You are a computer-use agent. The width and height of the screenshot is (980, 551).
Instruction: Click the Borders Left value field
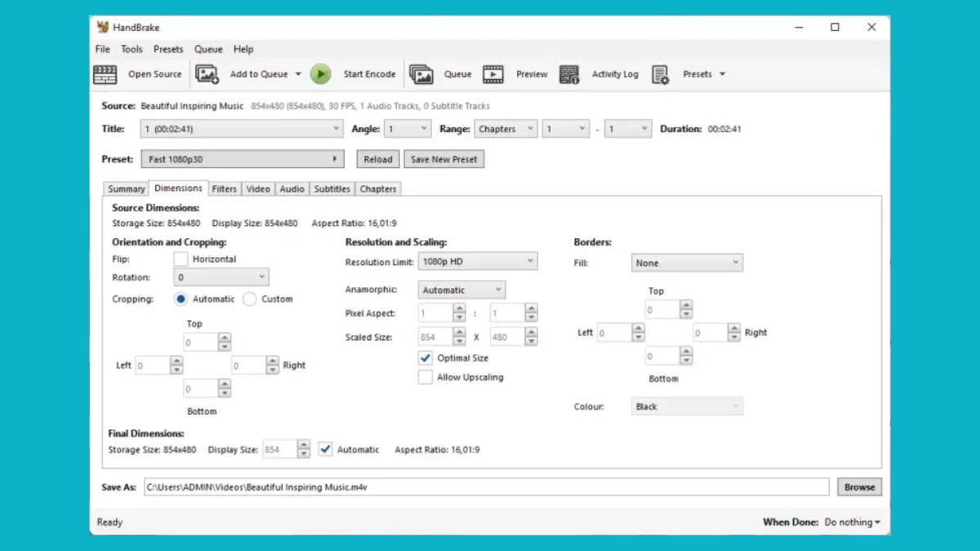(614, 332)
